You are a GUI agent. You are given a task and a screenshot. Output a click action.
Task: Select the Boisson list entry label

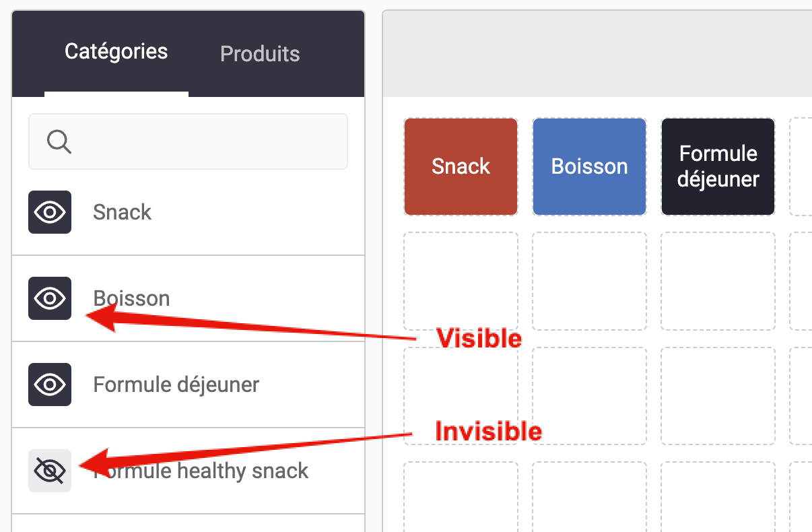pos(132,298)
